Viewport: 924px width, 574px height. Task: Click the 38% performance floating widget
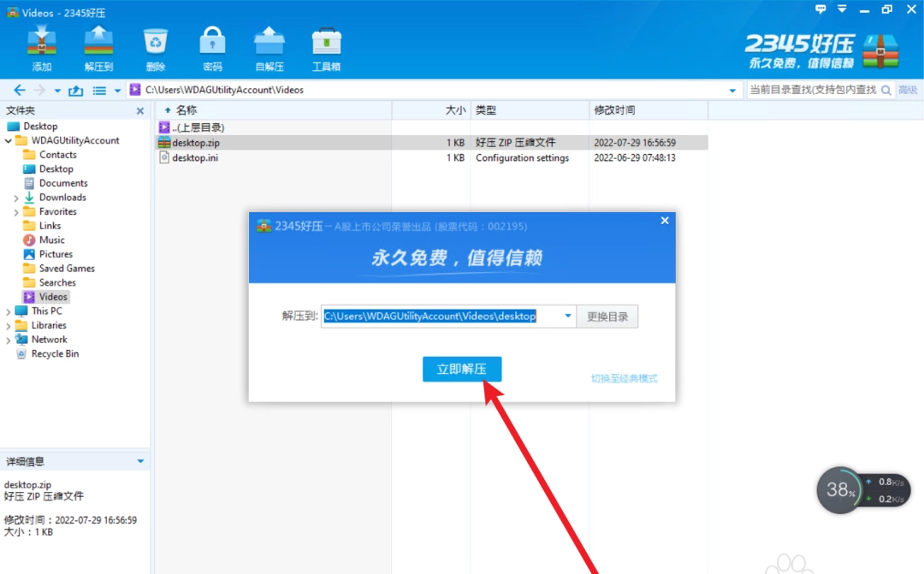tap(863, 489)
